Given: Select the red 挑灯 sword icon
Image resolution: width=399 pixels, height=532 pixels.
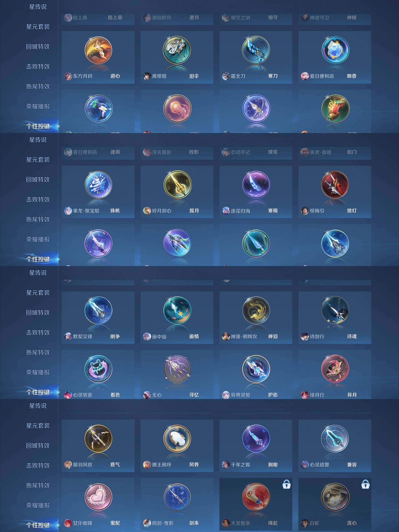Looking at the screenshot, I should coord(335,185).
